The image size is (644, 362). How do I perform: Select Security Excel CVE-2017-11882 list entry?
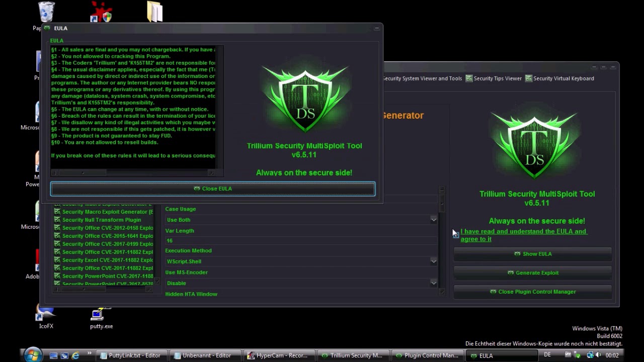click(104, 260)
